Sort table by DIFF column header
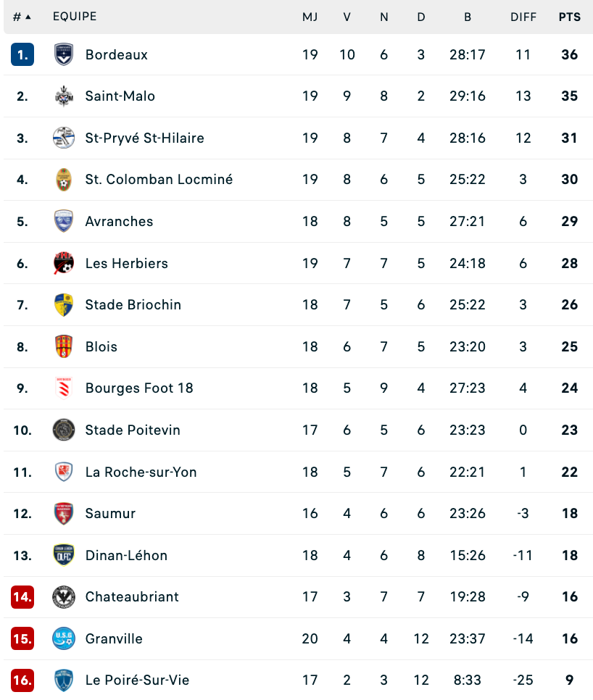This screenshot has width=593, height=700. tap(523, 17)
